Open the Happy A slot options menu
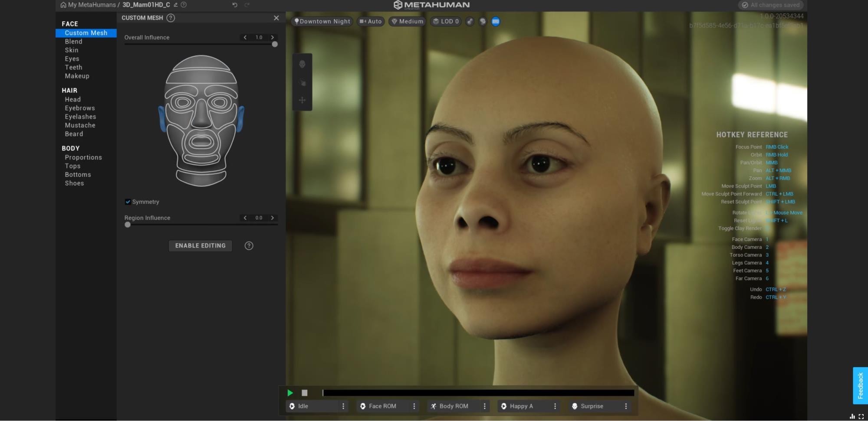 [x=555, y=406]
